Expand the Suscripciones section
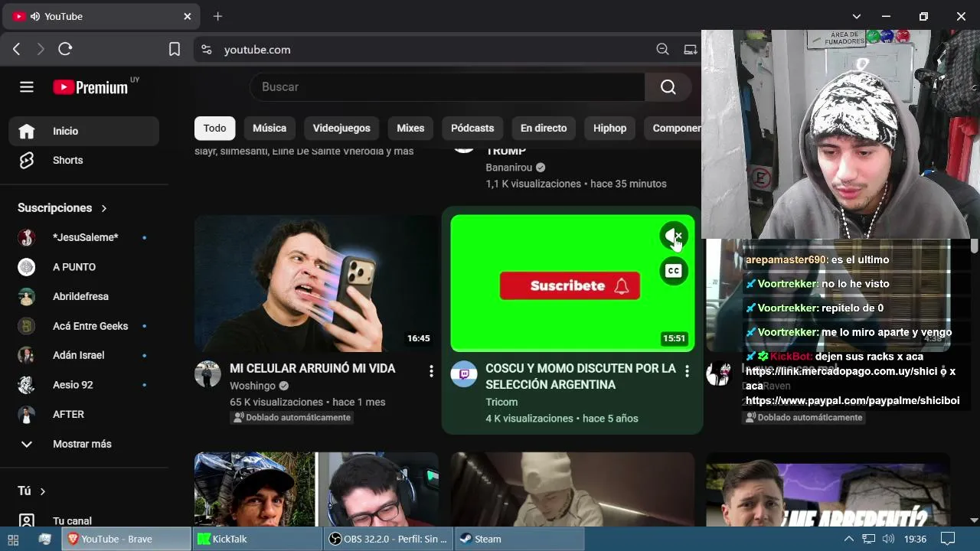 pyautogui.click(x=63, y=208)
